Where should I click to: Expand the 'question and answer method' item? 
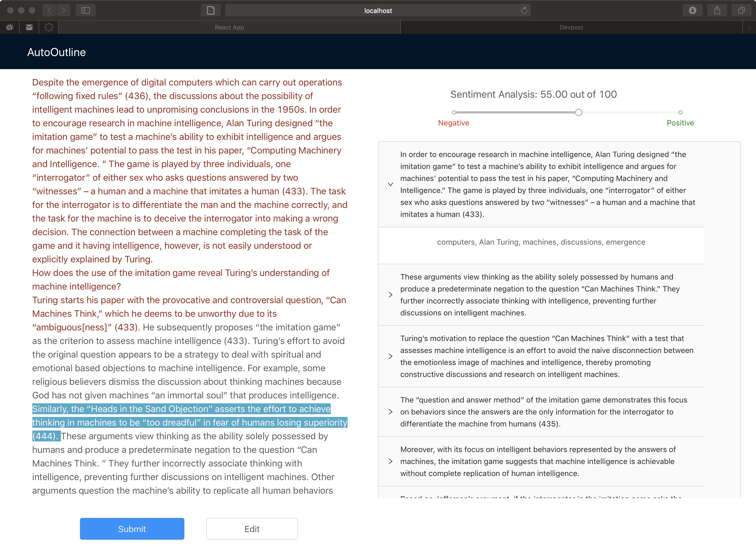click(391, 412)
